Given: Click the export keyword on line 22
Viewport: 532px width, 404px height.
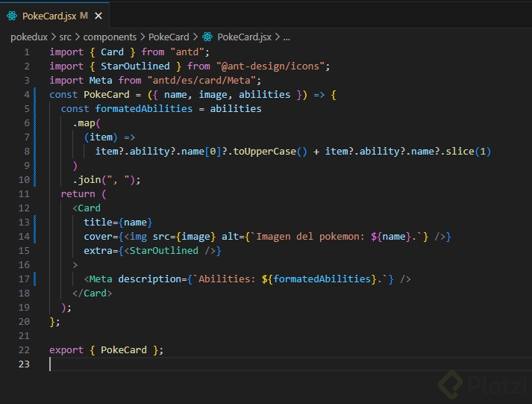Looking at the screenshot, I should (x=66, y=350).
